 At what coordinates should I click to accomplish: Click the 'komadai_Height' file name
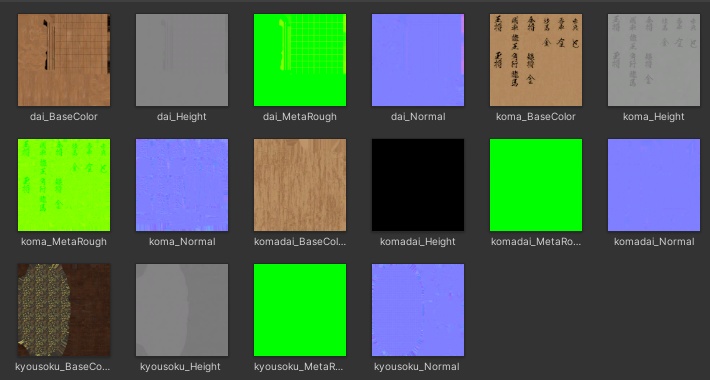[418, 242]
